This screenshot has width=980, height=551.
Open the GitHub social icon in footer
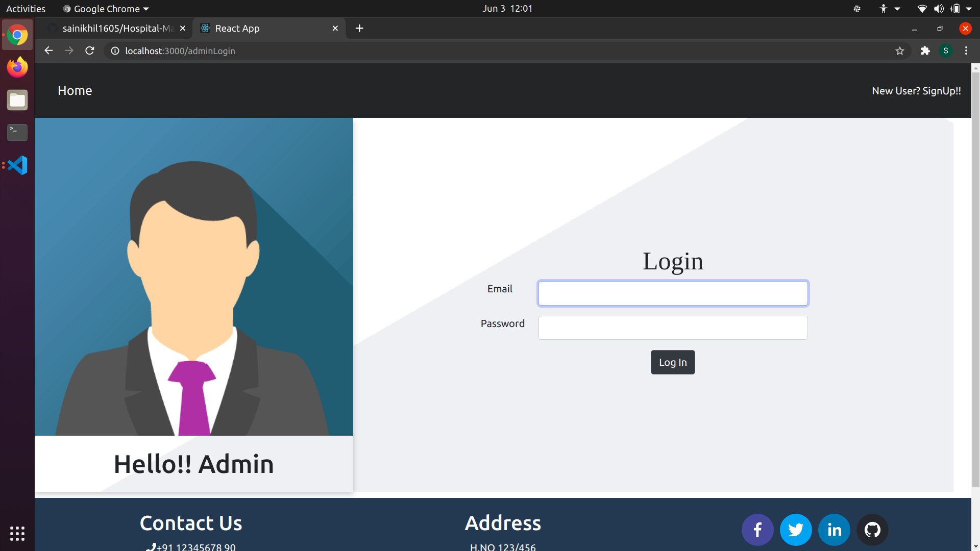point(872,530)
